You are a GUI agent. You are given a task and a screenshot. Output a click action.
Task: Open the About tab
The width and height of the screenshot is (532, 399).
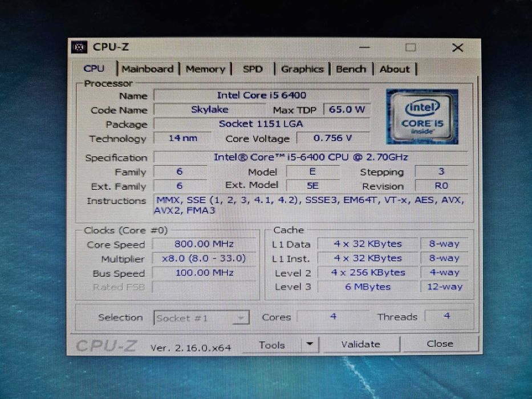tap(395, 69)
